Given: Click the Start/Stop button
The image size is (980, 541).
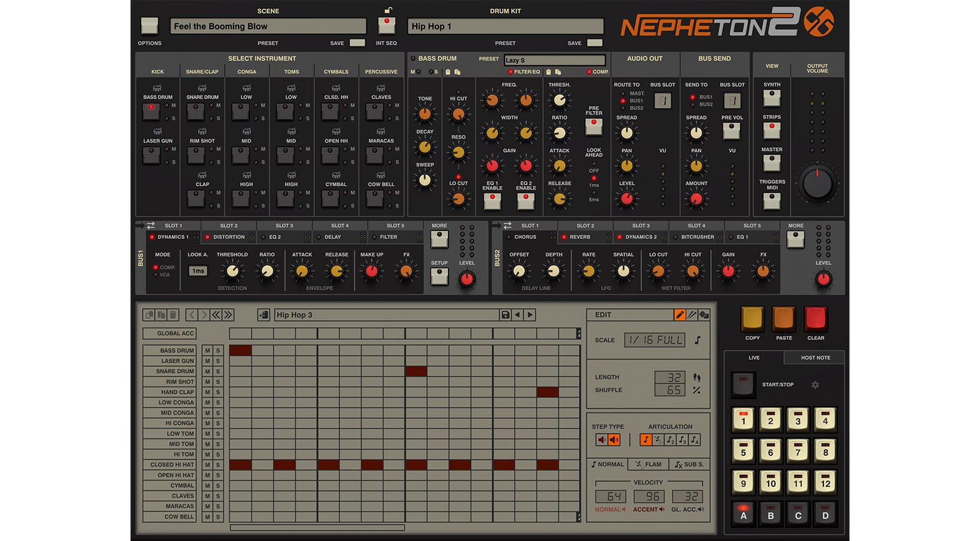Looking at the screenshot, I should click(742, 384).
